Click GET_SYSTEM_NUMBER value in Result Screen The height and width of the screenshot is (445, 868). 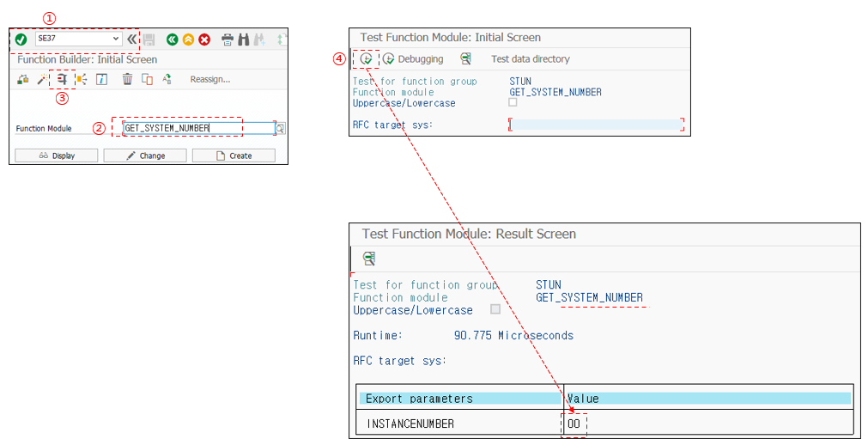point(589,297)
